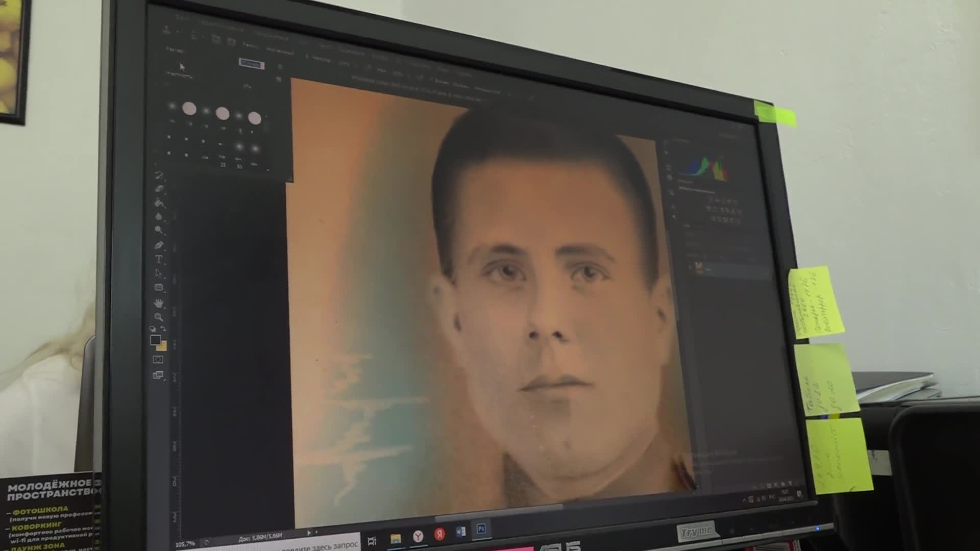Click the highlighted brush size field
The height and width of the screenshot is (551, 980).
[x=252, y=64]
